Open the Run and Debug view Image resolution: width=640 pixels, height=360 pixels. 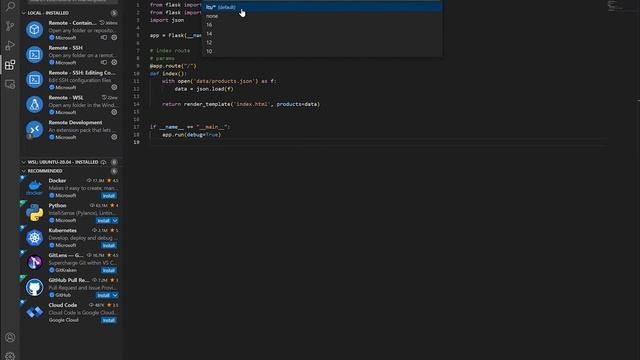click(x=10, y=45)
